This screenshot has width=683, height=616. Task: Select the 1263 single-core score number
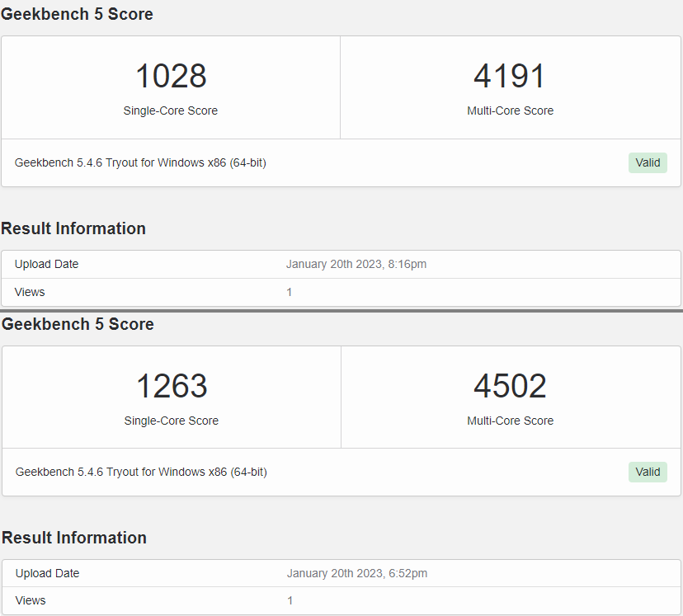coord(172,387)
